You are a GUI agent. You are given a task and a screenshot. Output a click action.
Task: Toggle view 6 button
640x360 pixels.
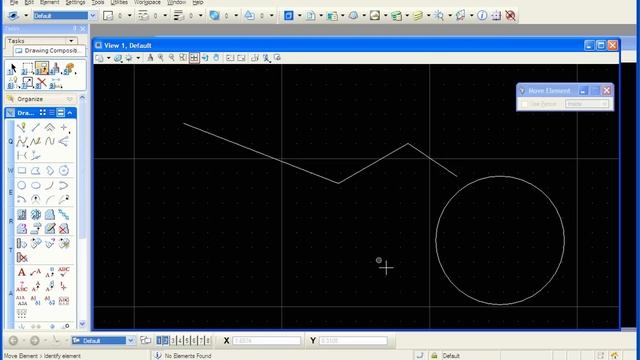pyautogui.click(x=193, y=340)
